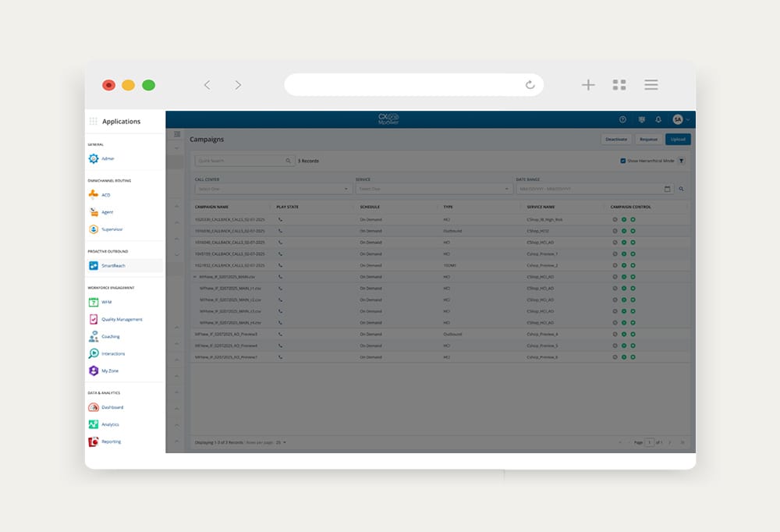The image size is (780, 532).
Task: Launch the ACD routing app
Action: click(x=94, y=194)
